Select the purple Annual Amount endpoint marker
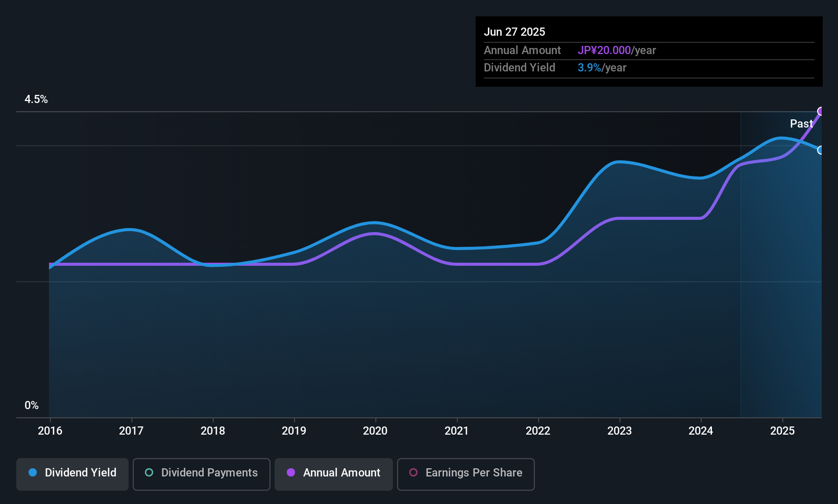The image size is (838, 504). click(x=821, y=111)
